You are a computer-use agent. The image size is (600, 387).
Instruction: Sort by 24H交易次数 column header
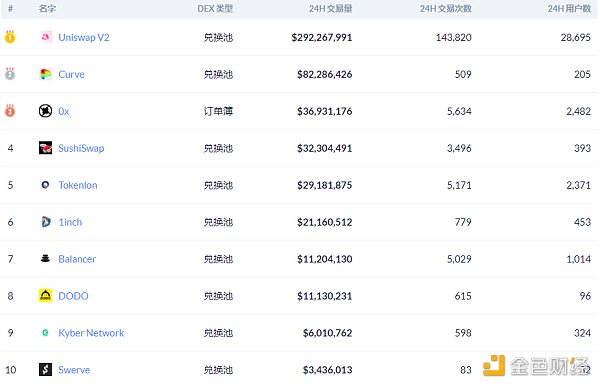tap(445, 9)
